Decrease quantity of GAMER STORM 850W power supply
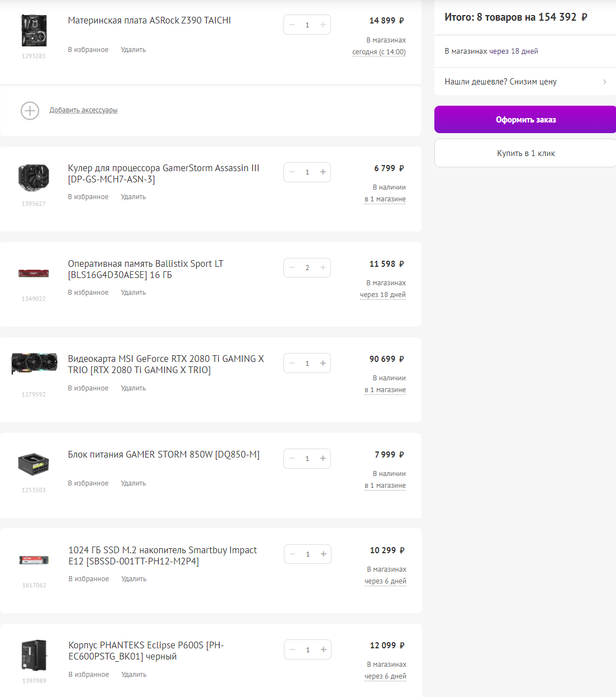Image resolution: width=616 pixels, height=697 pixels. click(292, 459)
